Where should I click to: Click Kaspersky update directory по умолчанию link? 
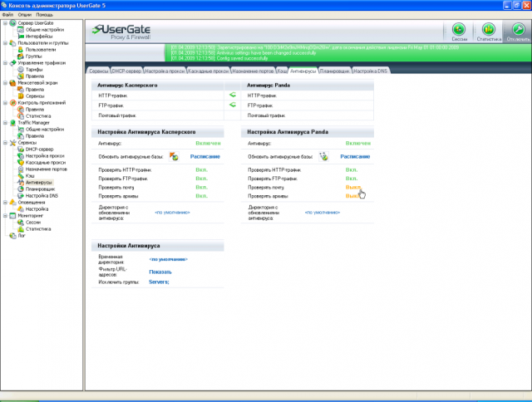point(172,213)
